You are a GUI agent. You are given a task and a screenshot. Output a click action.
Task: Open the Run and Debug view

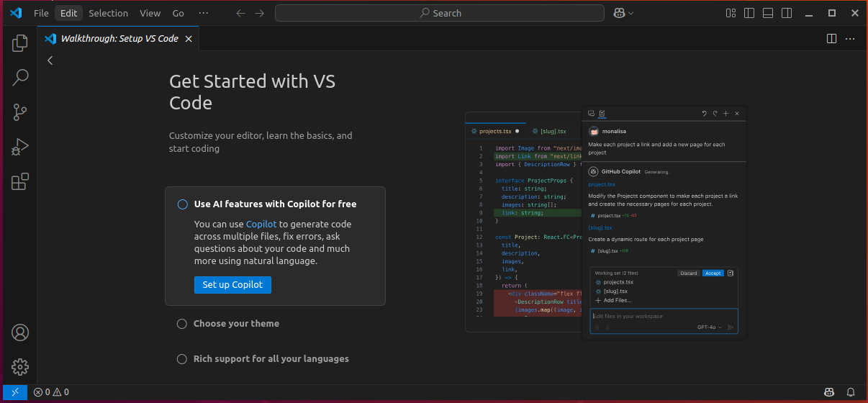point(20,147)
